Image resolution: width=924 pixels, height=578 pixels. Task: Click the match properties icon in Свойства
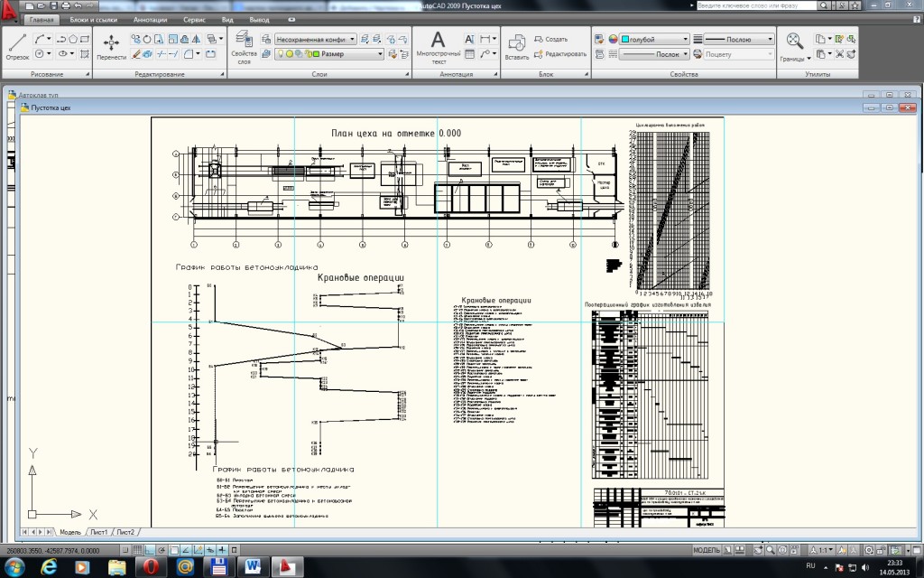click(x=599, y=40)
